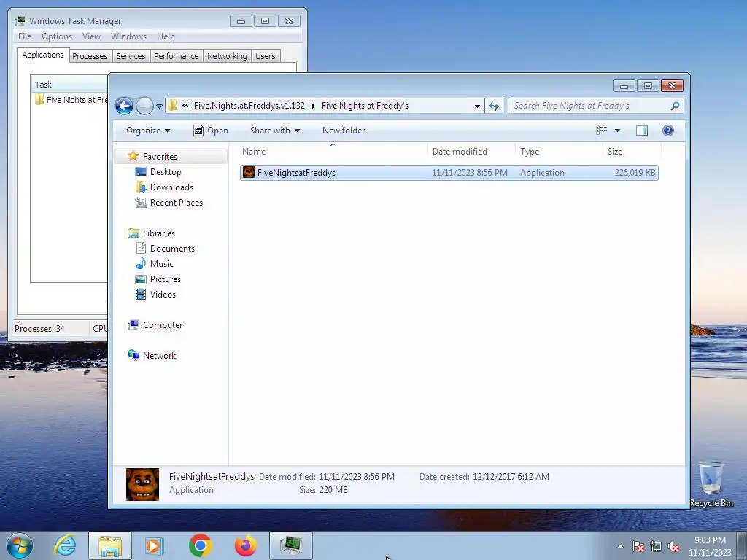Sort files by Size column header
The width and height of the screenshot is (747, 560).
[x=632, y=152]
